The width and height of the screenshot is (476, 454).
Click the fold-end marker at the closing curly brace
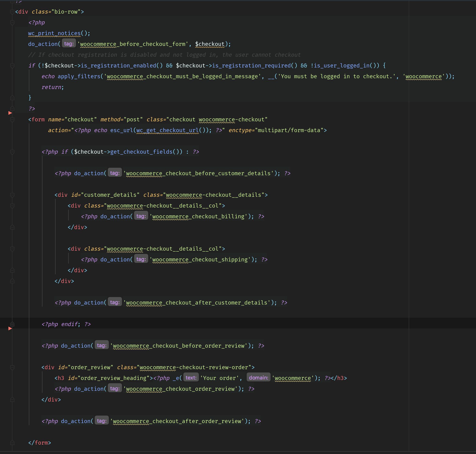pyautogui.click(x=12, y=98)
